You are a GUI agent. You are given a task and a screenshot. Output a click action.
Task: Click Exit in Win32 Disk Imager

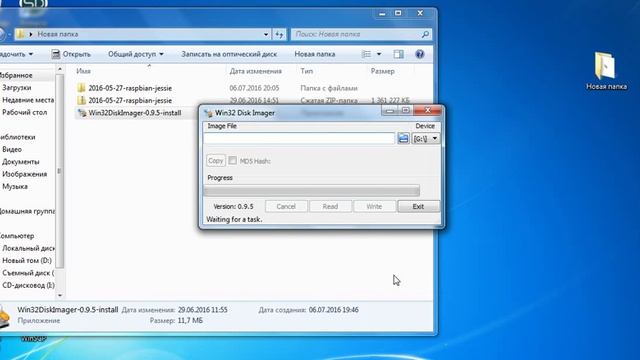pyautogui.click(x=418, y=207)
